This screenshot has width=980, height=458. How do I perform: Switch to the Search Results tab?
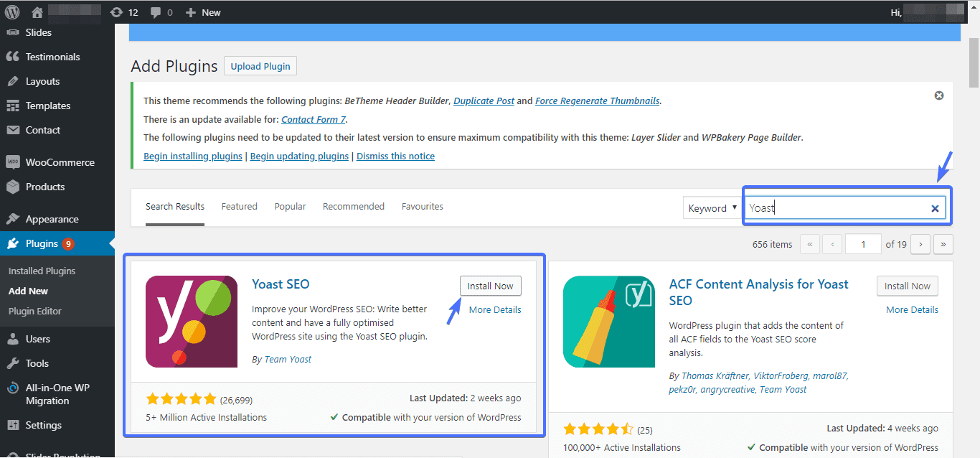pyautogui.click(x=175, y=207)
